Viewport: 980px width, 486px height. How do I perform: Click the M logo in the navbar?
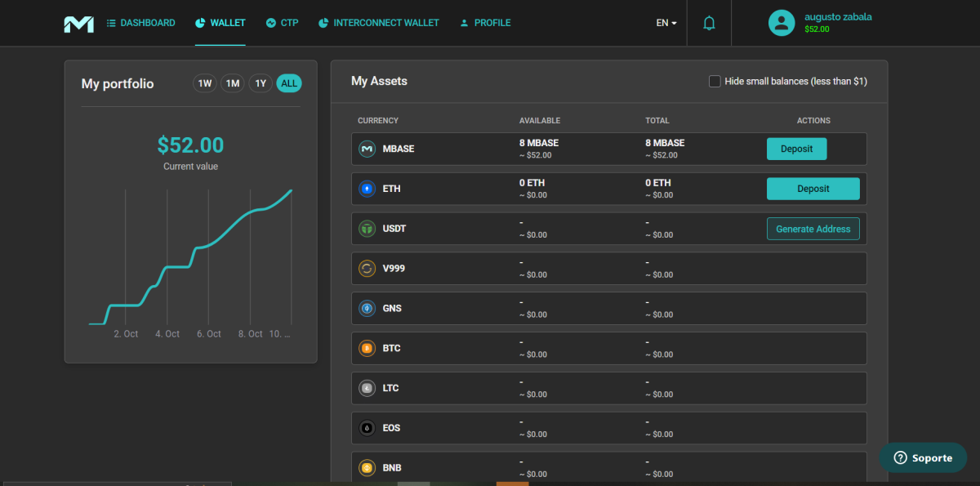(x=78, y=23)
